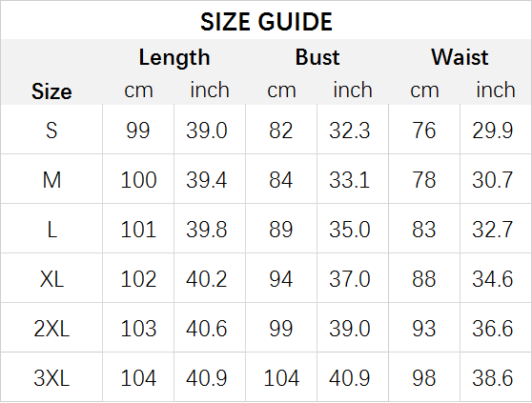Click the 38.6 inch waist cell
Viewport: 532px width, 403px height.
pos(493,378)
